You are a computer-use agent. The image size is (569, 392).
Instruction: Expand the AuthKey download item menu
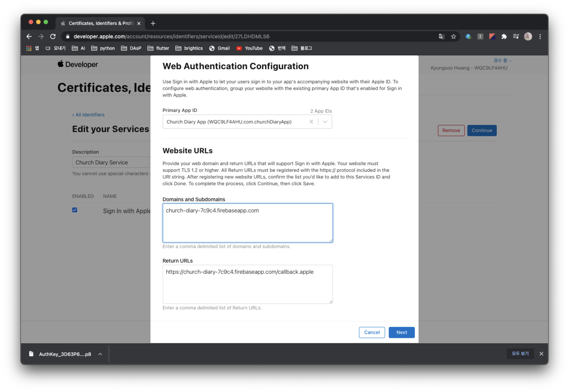pos(100,354)
